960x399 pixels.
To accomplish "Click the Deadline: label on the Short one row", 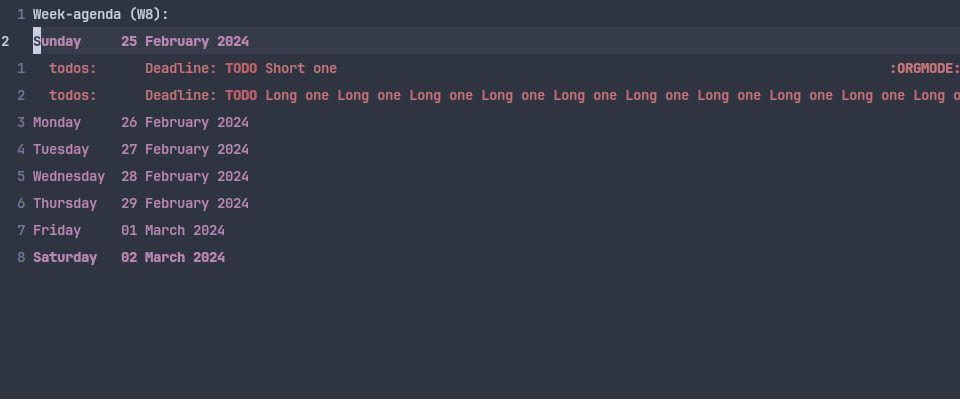I will tap(181, 68).
